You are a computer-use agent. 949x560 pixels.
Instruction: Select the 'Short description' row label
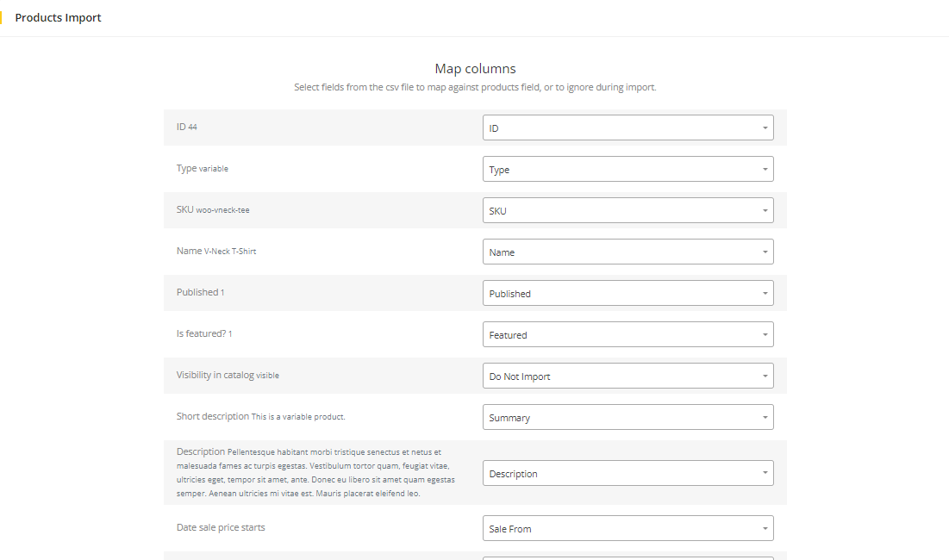point(213,416)
